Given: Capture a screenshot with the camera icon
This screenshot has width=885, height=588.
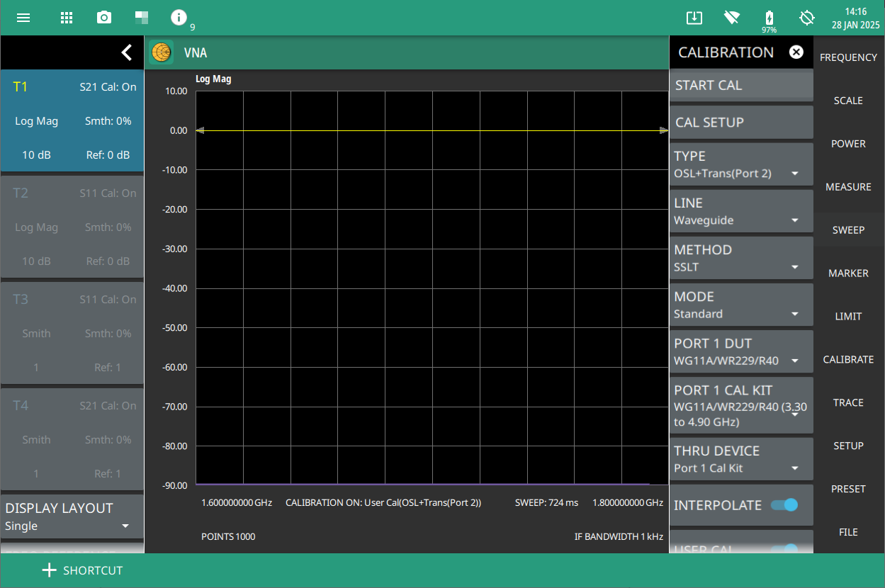Looking at the screenshot, I should point(104,18).
